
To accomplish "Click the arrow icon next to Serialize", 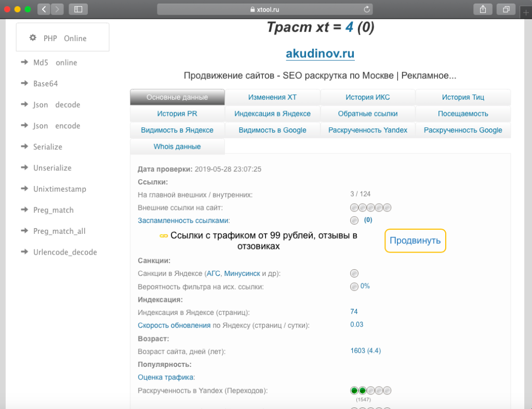I will (x=24, y=146).
